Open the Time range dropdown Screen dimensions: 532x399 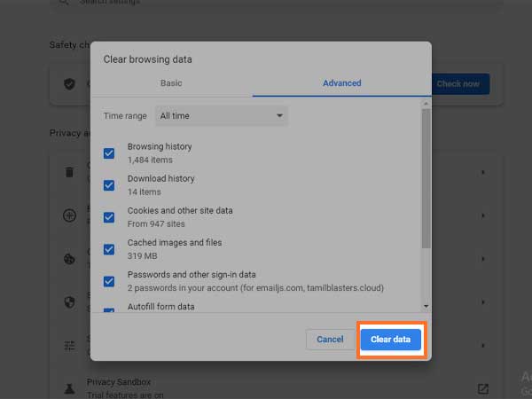click(221, 116)
